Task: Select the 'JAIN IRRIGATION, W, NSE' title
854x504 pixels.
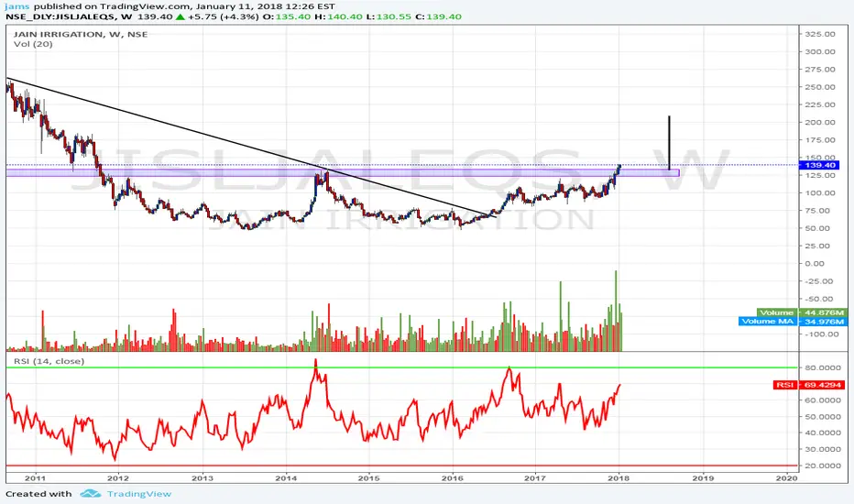Action: (80, 34)
